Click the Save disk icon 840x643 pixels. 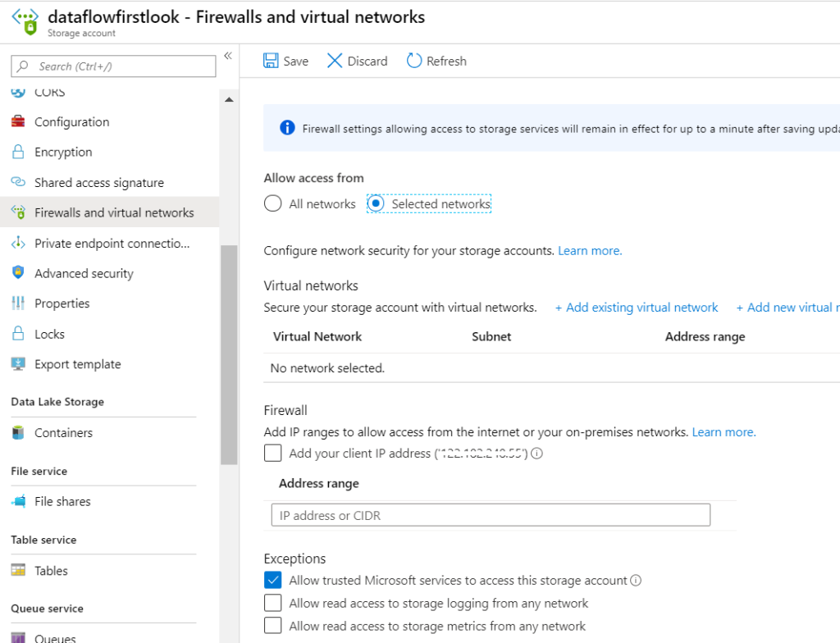click(271, 61)
